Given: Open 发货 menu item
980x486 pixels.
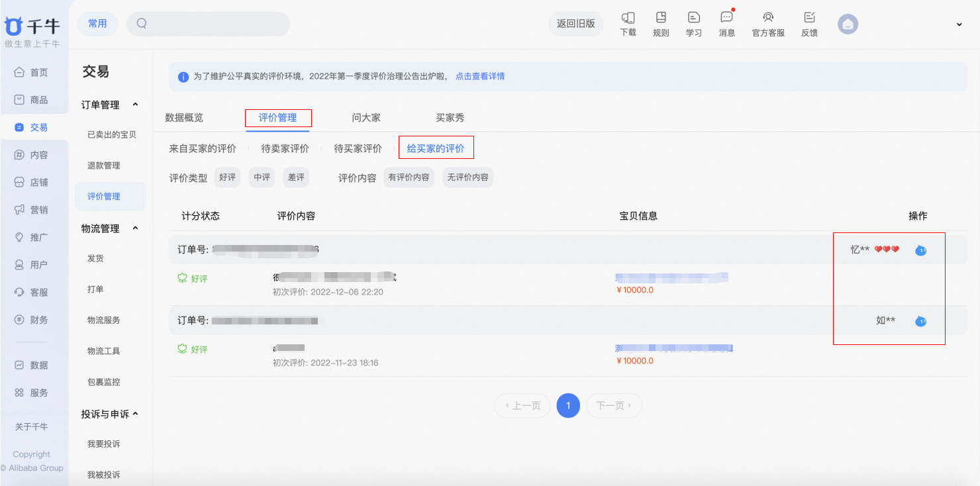Looking at the screenshot, I should 95,258.
